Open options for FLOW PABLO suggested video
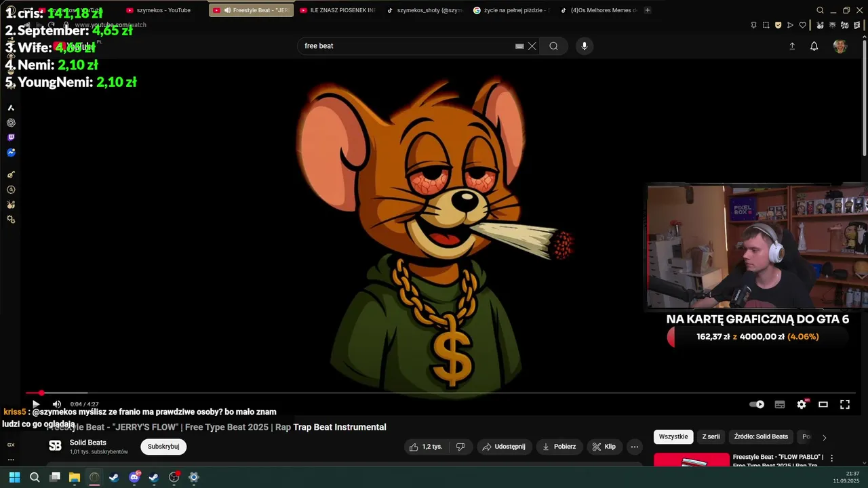The height and width of the screenshot is (488, 868). coord(832,458)
